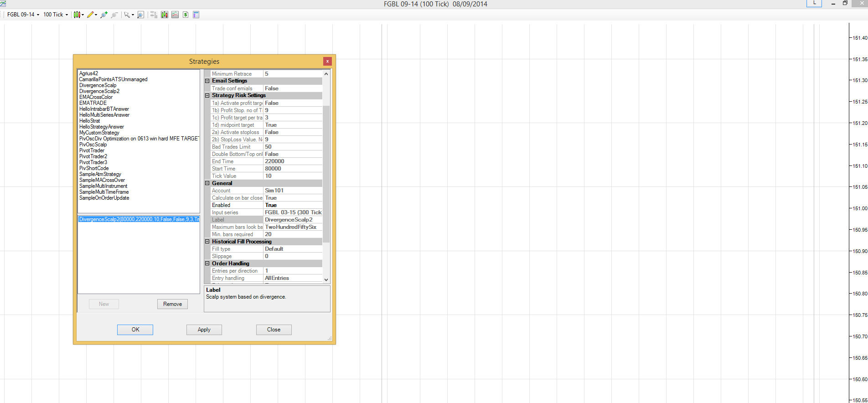Open the red-green line chart icon

(175, 15)
